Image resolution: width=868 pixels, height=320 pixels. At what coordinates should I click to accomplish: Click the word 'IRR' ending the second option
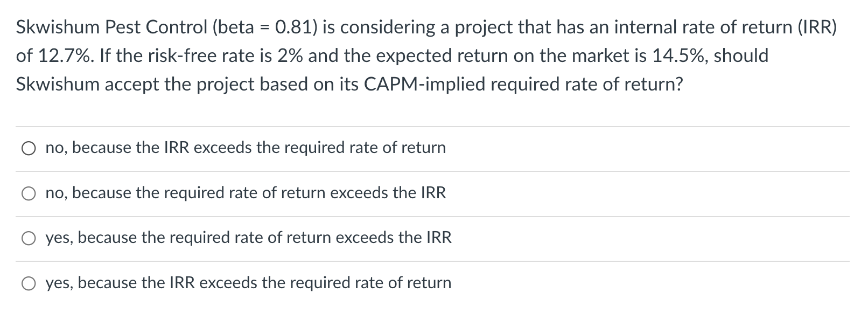[x=434, y=193]
